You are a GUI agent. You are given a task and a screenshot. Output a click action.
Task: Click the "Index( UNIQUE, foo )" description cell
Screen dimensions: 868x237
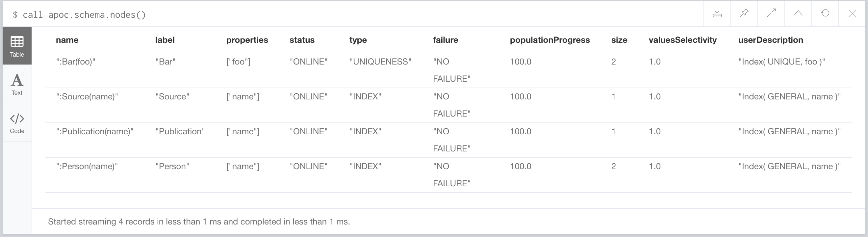tap(781, 62)
